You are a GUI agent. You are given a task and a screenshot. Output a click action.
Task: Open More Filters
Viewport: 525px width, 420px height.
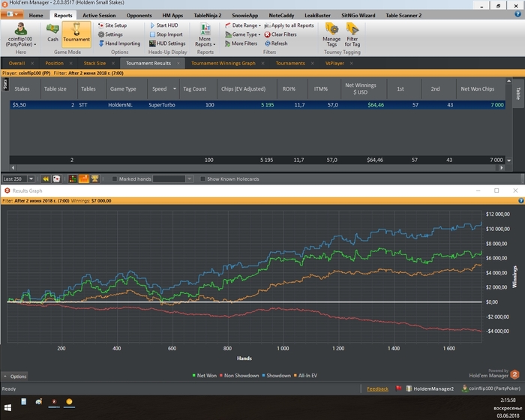click(241, 43)
